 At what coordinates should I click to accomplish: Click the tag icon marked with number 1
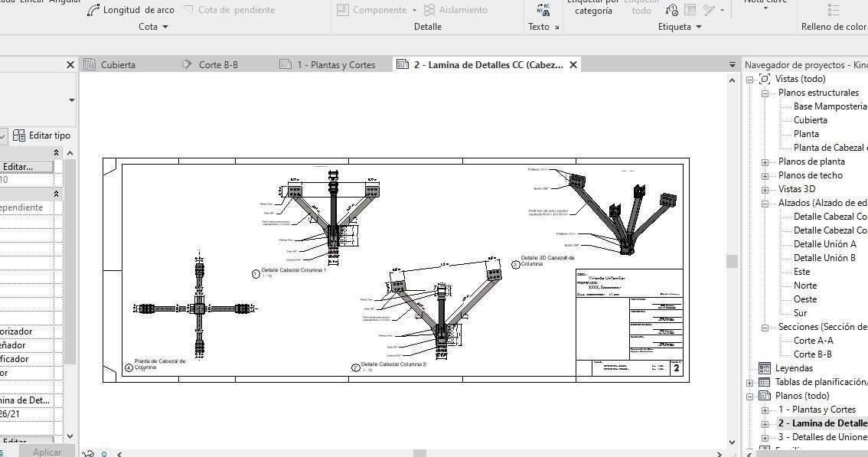[x=671, y=10]
